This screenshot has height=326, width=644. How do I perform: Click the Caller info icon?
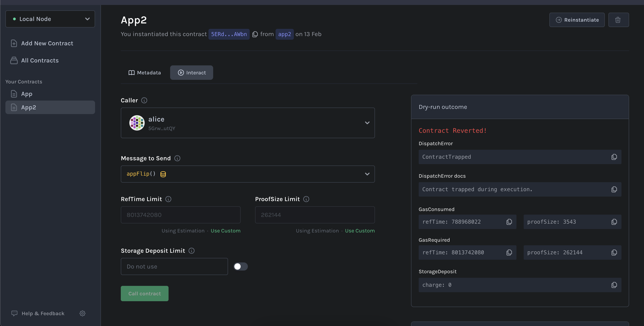(x=144, y=100)
